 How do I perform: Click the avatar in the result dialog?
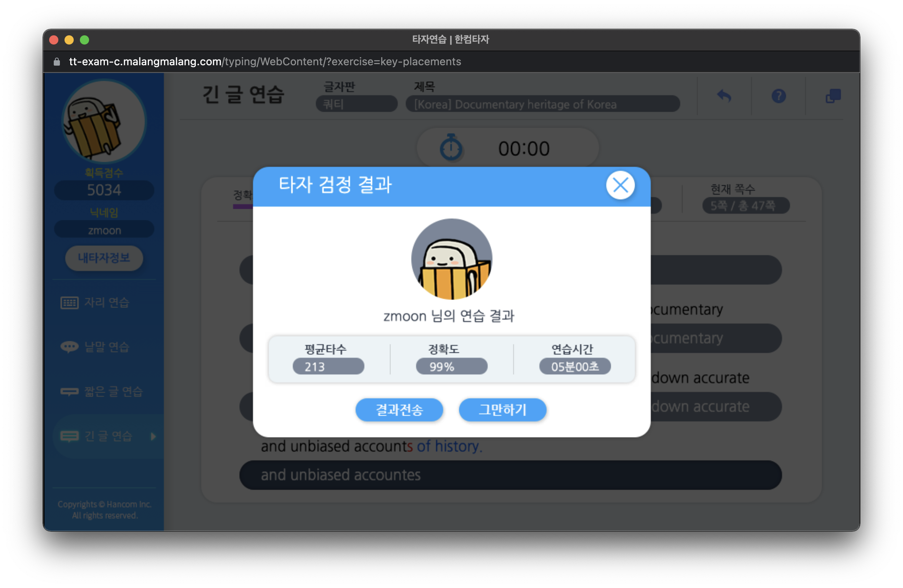coord(451,259)
